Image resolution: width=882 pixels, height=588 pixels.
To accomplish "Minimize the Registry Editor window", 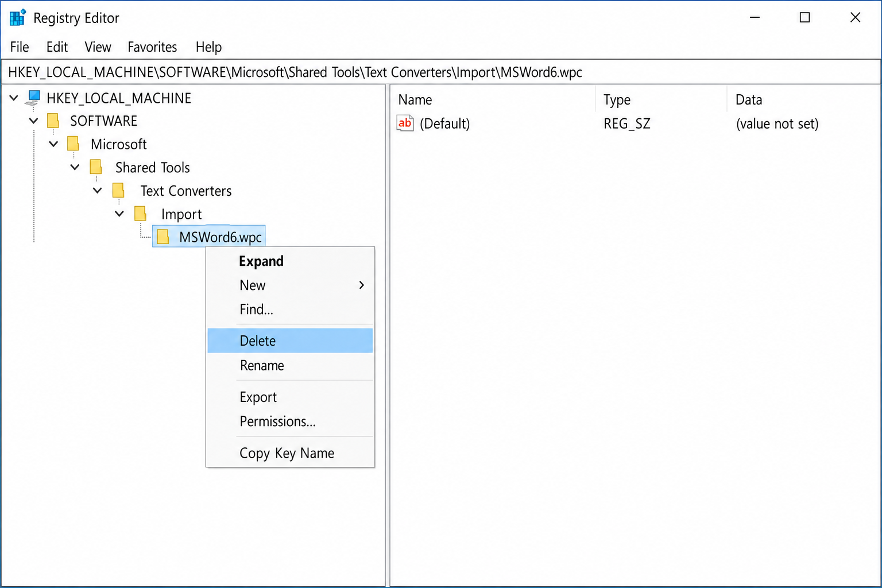I will (755, 17).
